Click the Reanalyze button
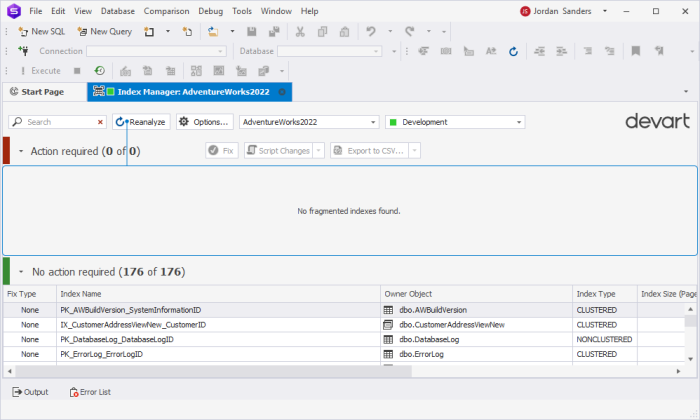This screenshot has height=420, width=700. [x=141, y=122]
